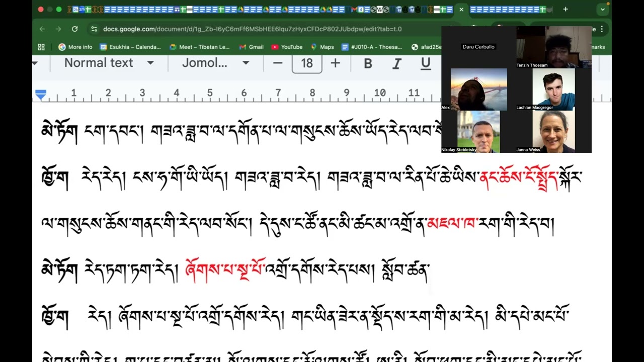Open the #J010-A - Thoesa... bookmark

372,47
